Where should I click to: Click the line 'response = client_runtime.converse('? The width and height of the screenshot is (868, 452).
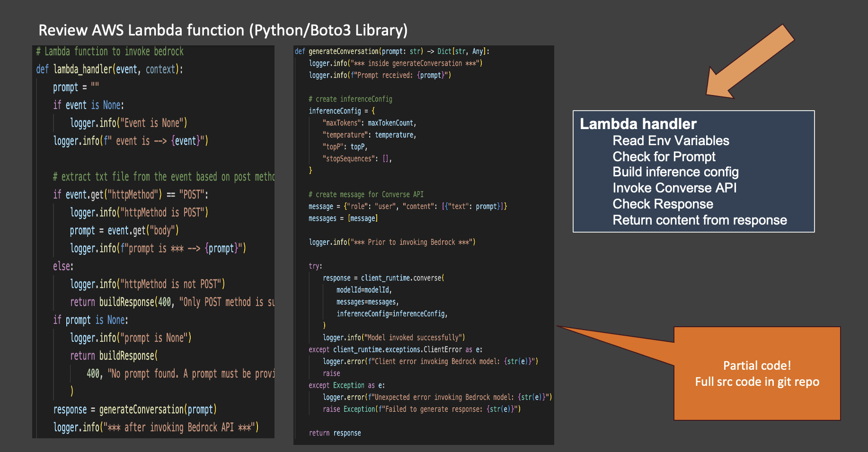(x=383, y=278)
